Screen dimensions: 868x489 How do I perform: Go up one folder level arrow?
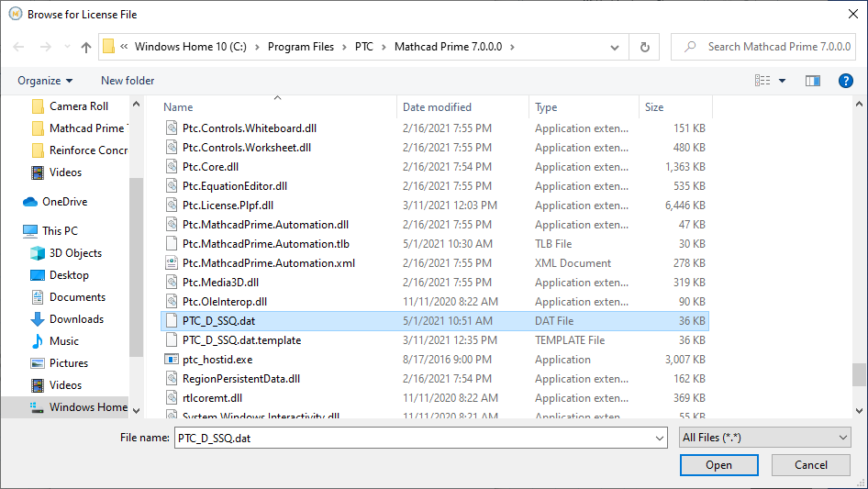click(86, 47)
